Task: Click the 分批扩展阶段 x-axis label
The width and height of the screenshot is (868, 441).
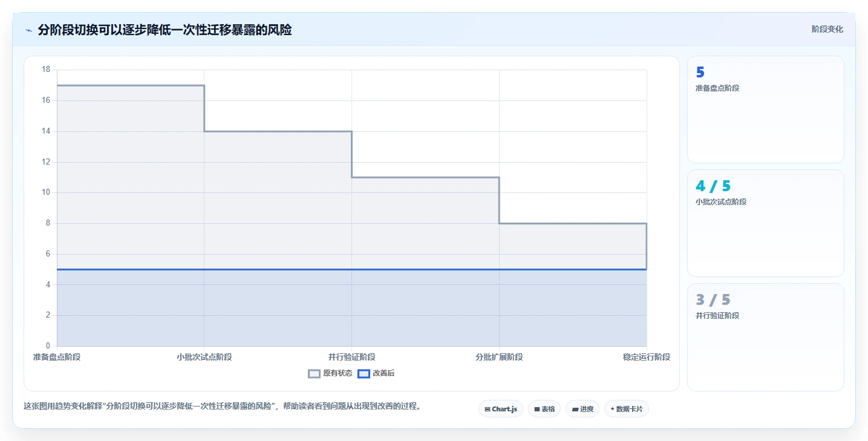Action: pyautogui.click(x=499, y=357)
